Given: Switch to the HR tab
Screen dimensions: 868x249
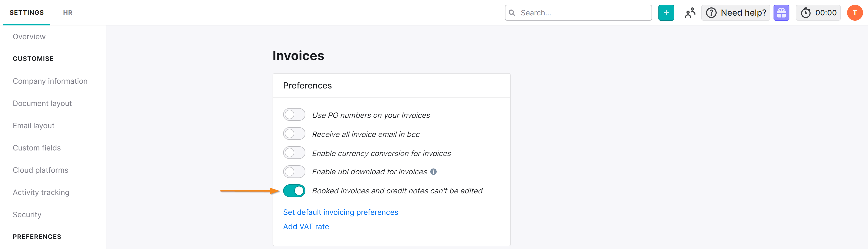Looking at the screenshot, I should tap(68, 13).
